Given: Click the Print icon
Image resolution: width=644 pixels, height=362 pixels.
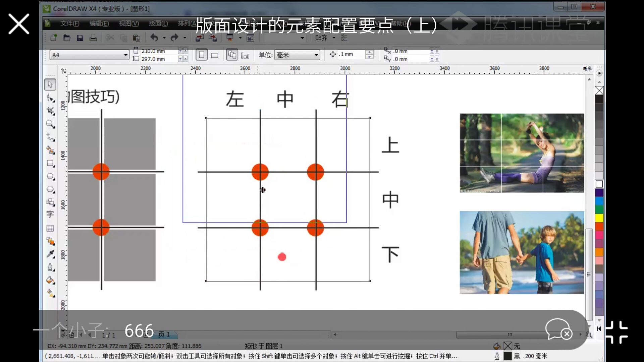Looking at the screenshot, I should tap(93, 38).
